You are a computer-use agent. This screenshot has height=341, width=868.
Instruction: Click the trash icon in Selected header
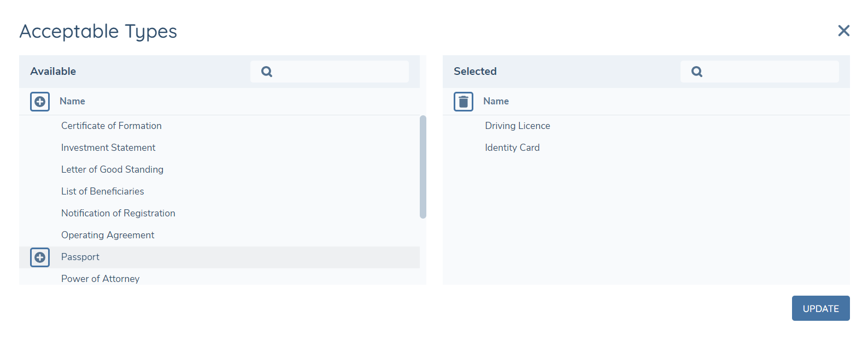464,102
